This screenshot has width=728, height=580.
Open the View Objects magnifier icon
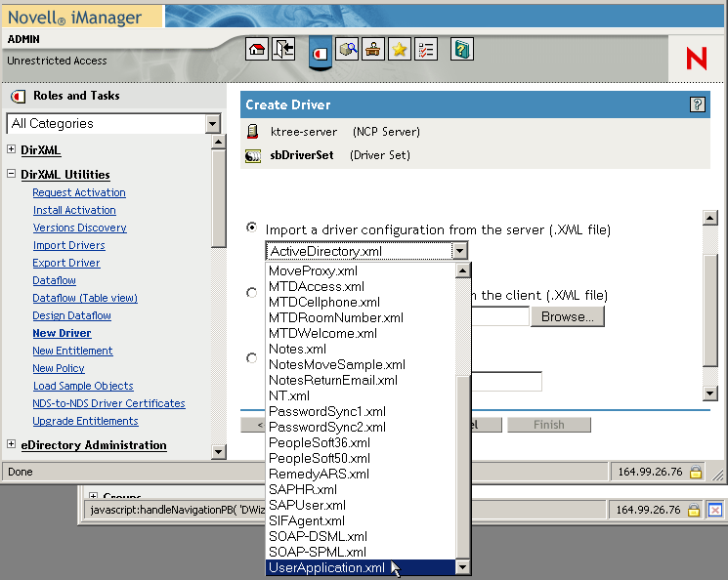tap(347, 49)
